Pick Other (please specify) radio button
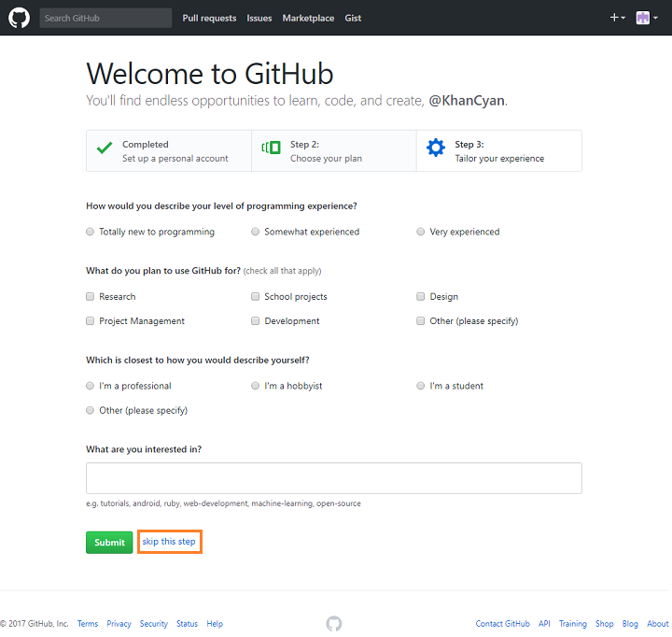This screenshot has height=637, width=672. tap(90, 410)
